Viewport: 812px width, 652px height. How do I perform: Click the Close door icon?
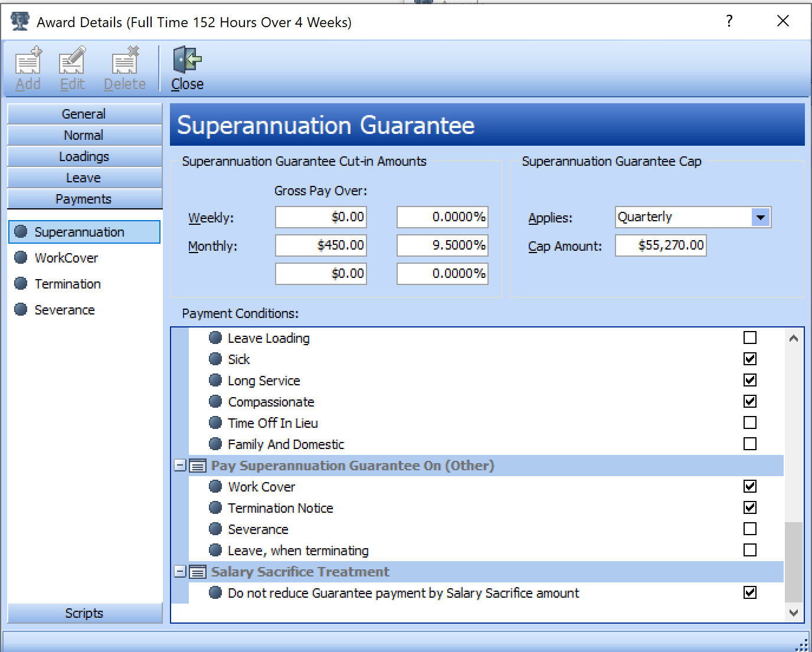[x=187, y=60]
